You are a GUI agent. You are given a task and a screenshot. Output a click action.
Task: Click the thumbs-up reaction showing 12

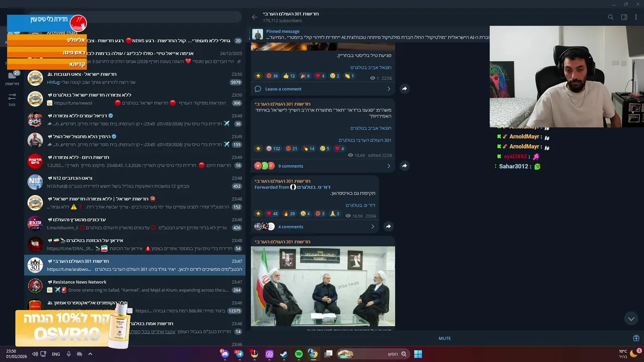[289, 76]
